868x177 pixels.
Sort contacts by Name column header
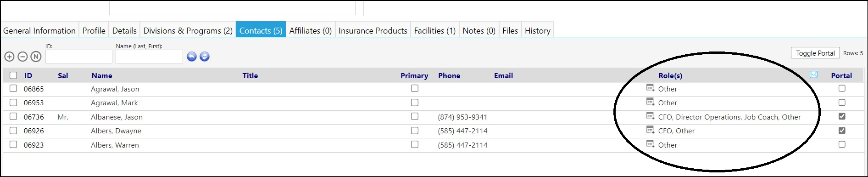[x=102, y=75]
